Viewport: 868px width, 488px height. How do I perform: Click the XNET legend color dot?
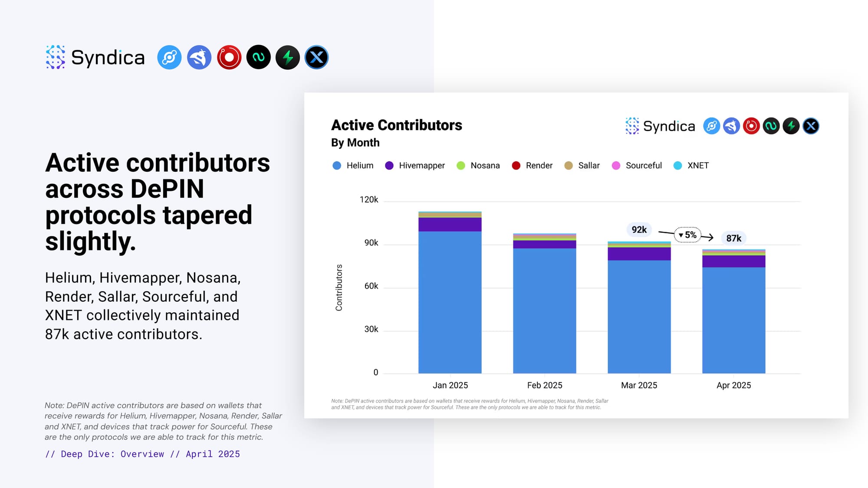(x=677, y=166)
